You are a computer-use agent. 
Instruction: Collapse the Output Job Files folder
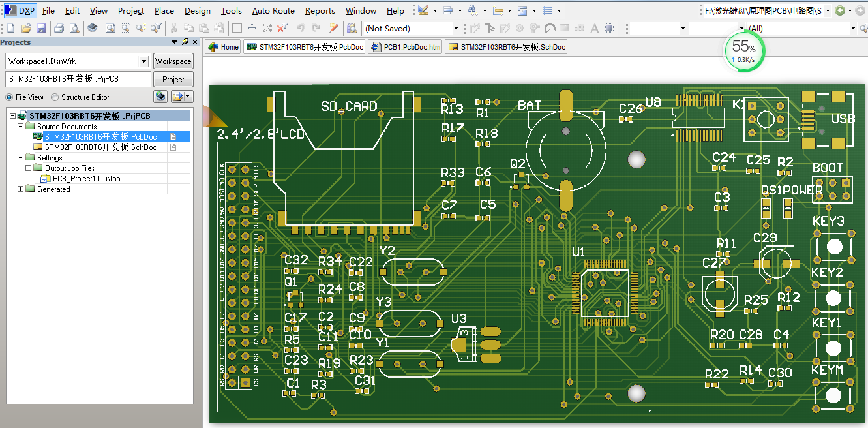coord(28,168)
